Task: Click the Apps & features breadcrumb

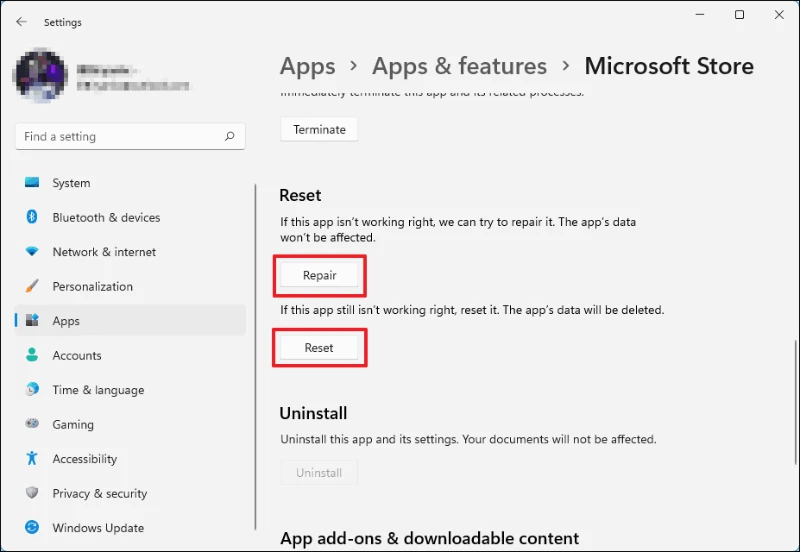Action: click(459, 66)
